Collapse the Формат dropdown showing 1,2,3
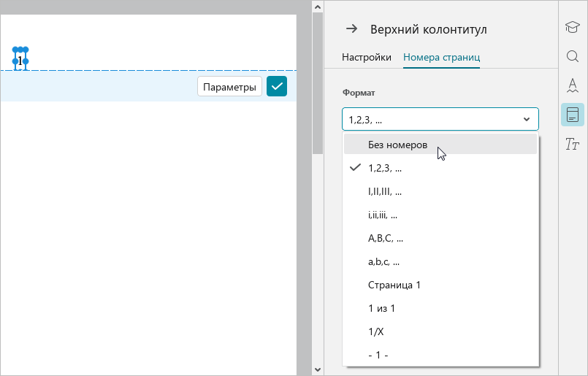 pos(440,119)
